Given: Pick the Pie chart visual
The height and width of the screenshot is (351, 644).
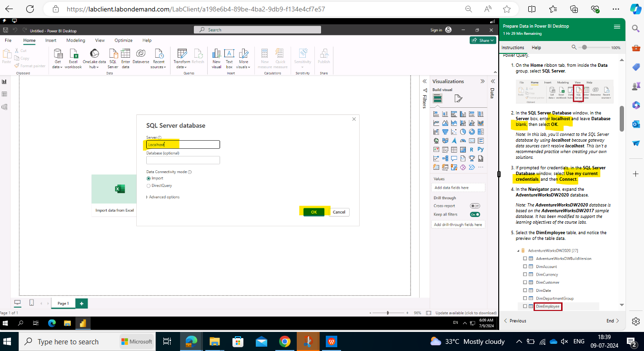Looking at the screenshot, I should click(x=463, y=132).
